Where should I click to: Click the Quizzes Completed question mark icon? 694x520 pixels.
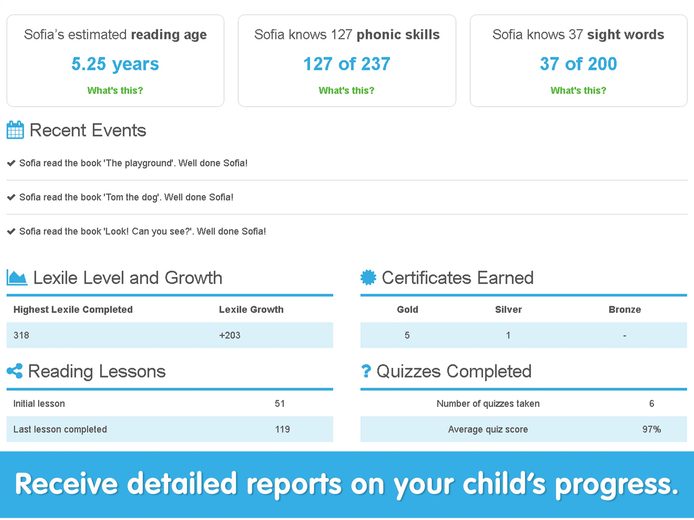coord(366,371)
